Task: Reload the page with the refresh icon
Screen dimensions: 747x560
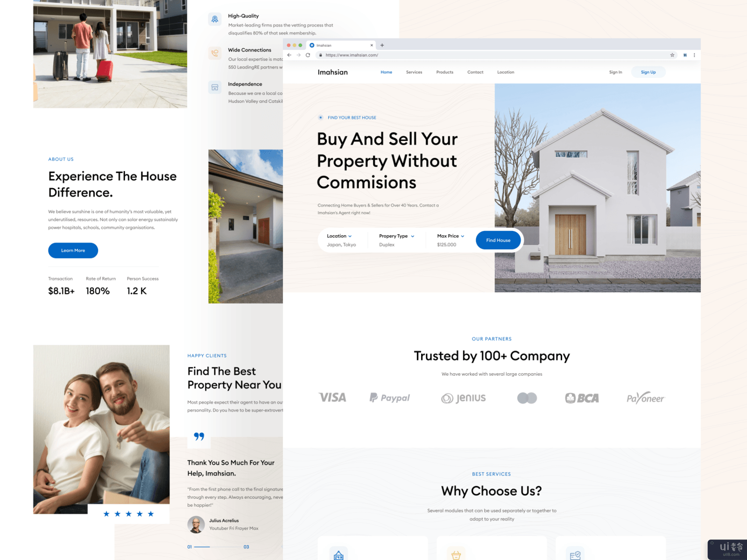Action: pyautogui.click(x=308, y=55)
